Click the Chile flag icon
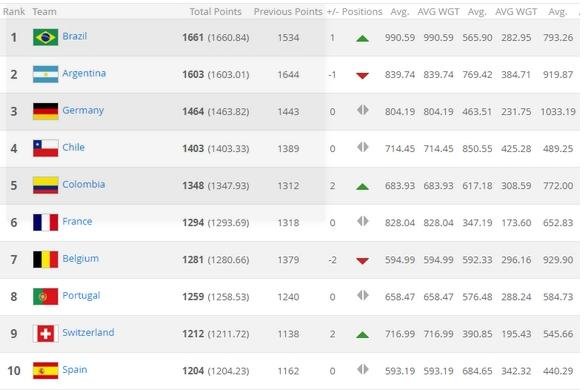The height and width of the screenshot is (390, 584). [x=45, y=148]
